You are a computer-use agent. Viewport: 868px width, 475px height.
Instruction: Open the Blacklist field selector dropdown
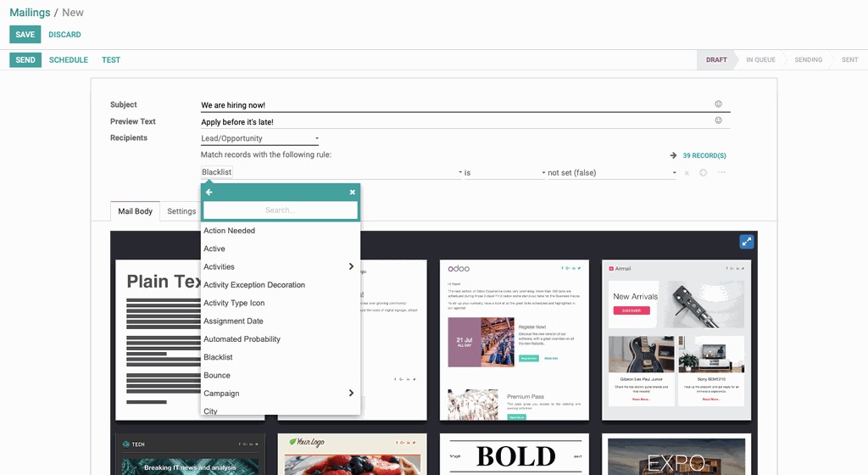pos(331,172)
